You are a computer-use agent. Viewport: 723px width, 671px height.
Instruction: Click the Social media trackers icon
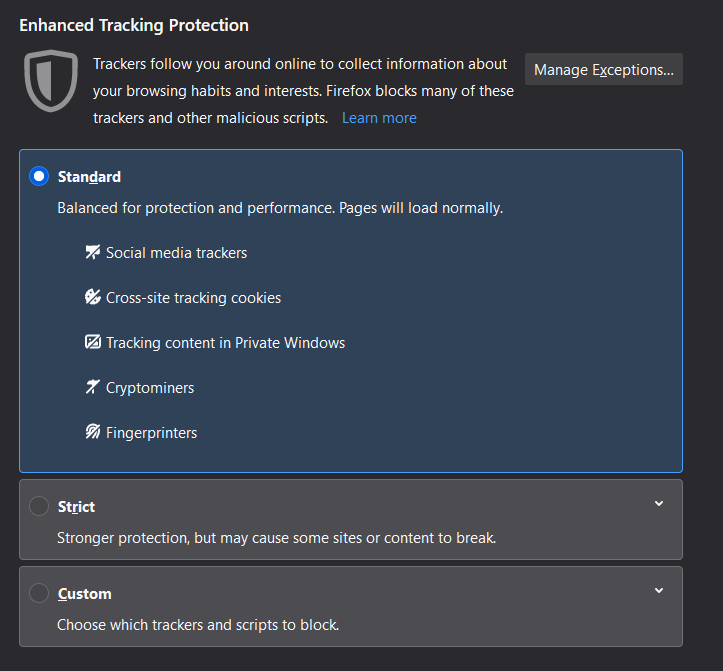coord(93,253)
